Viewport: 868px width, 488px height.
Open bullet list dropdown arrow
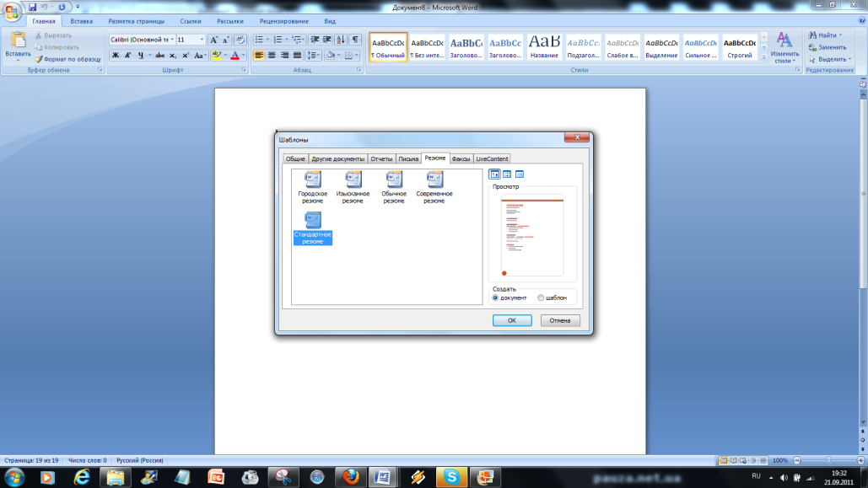[267, 40]
